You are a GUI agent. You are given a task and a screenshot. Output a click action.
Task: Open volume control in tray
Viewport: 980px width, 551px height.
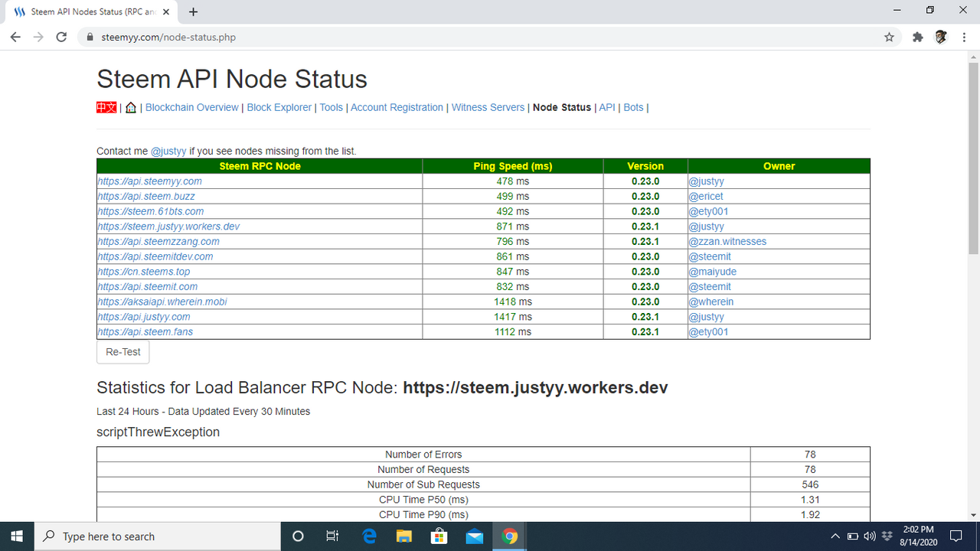point(870,536)
